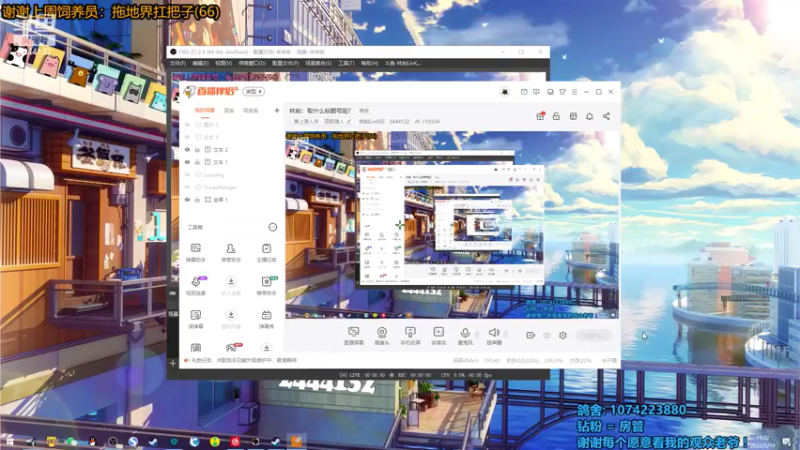
Task: Open the mail message icon in title bar
Action: pos(524,92)
